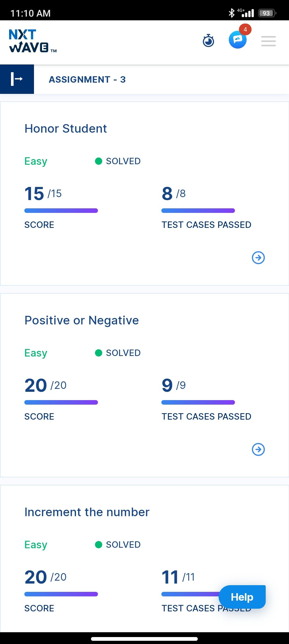Viewport: 289px width, 644px height.
Task: Select the Honor Student question title
Action: coord(66,129)
